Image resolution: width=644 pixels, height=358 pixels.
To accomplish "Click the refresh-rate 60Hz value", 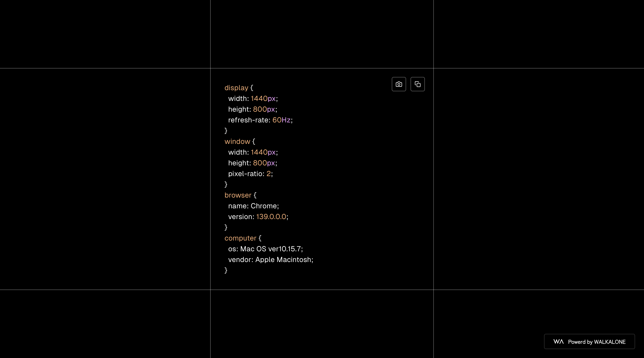I will [x=281, y=120].
